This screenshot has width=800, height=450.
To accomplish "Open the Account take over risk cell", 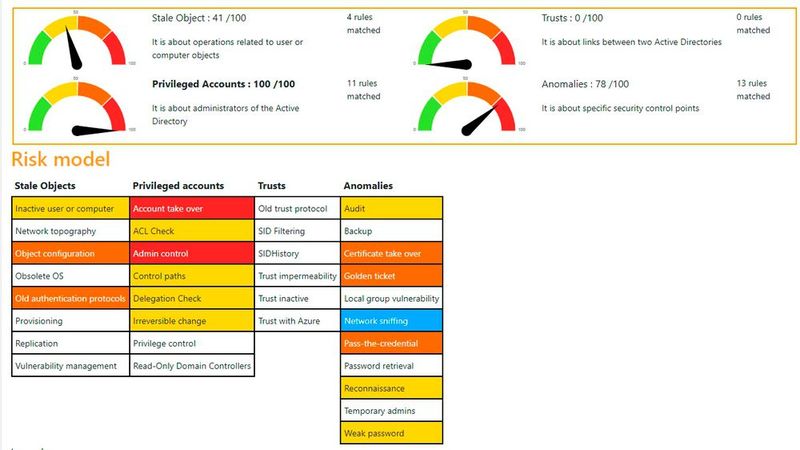I will (192, 208).
